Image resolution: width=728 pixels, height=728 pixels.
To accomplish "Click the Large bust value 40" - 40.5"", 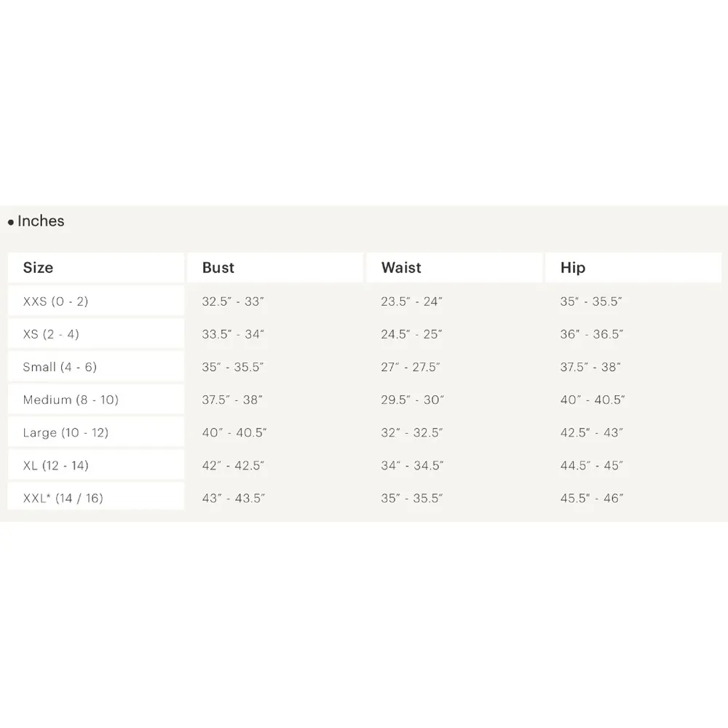I will point(234,432).
